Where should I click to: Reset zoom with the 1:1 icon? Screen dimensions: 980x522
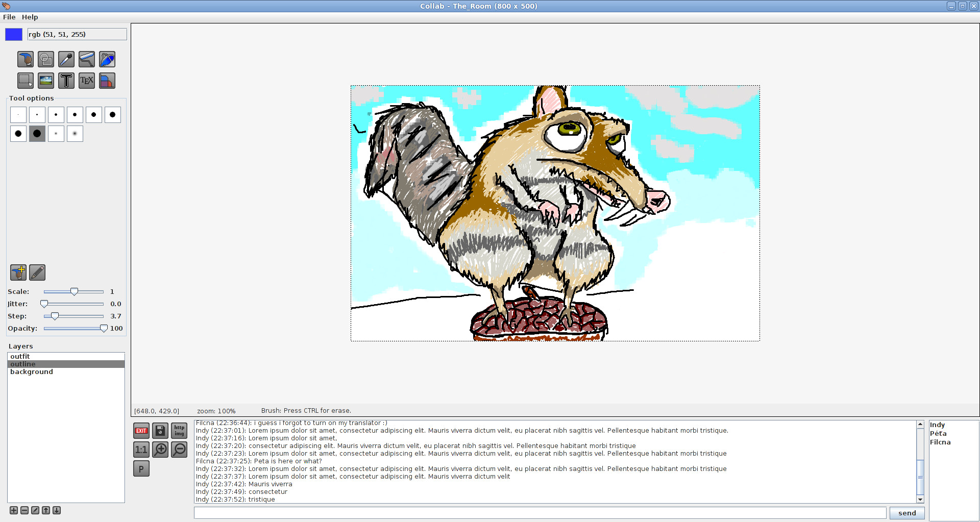tap(141, 450)
